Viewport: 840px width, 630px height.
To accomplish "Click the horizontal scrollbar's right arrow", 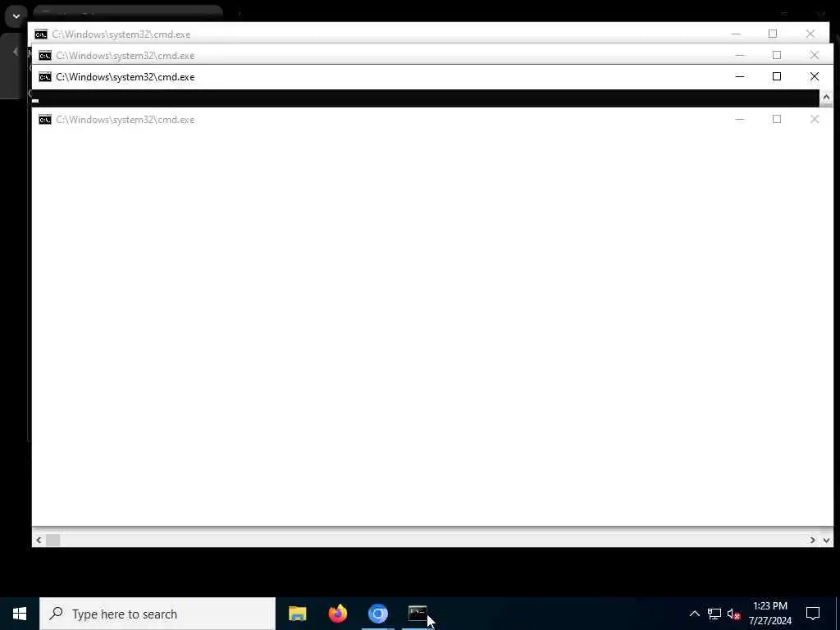I will click(x=813, y=540).
